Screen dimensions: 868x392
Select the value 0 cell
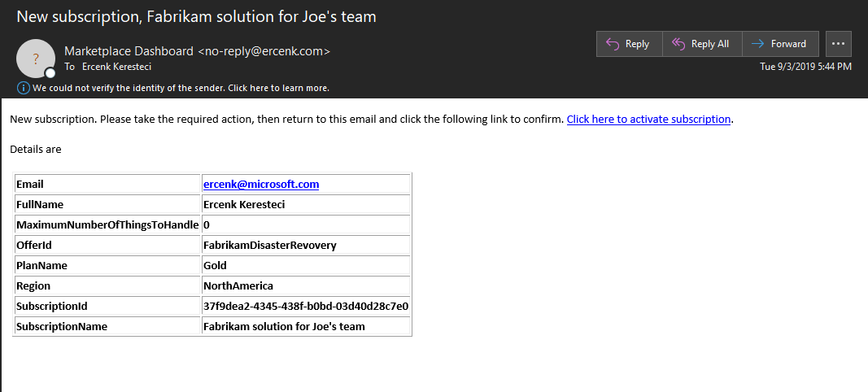pyautogui.click(x=306, y=224)
